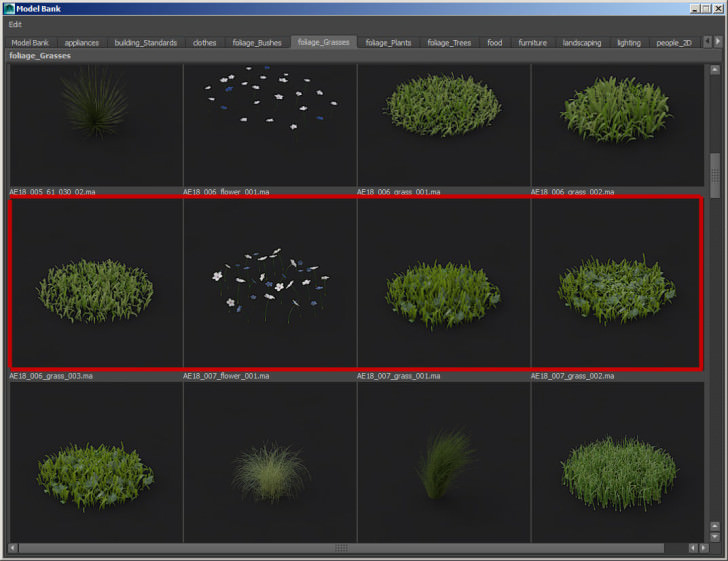Switch to the foliage_Trees tab
This screenshot has width=728, height=561.
click(449, 43)
